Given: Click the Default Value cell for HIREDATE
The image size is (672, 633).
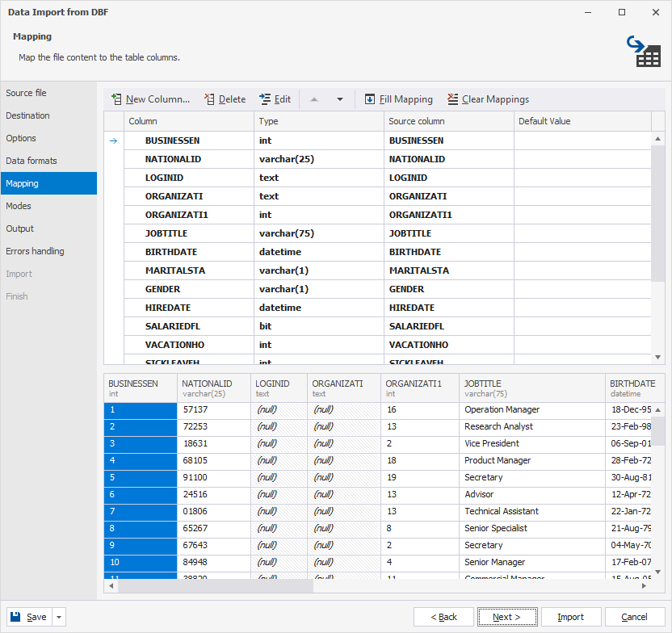Looking at the screenshot, I should [582, 308].
